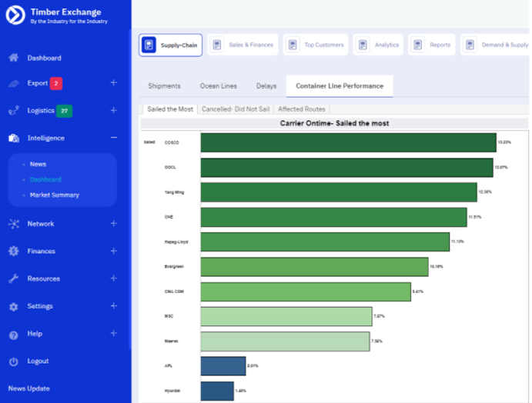Click the Hapag-Lloyd carrier label
The width and height of the screenshot is (532, 403).
pos(176,242)
